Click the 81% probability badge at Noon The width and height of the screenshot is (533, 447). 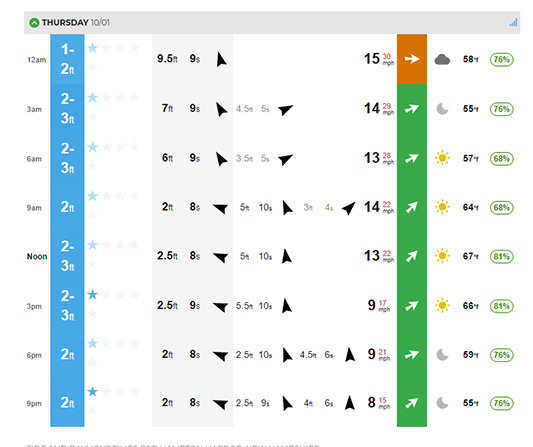click(501, 256)
